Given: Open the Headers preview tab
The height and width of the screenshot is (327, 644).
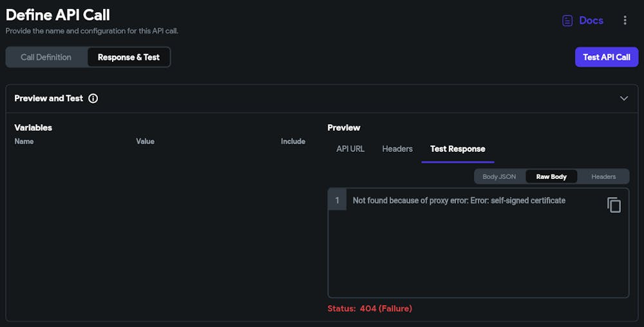Looking at the screenshot, I should (x=397, y=149).
